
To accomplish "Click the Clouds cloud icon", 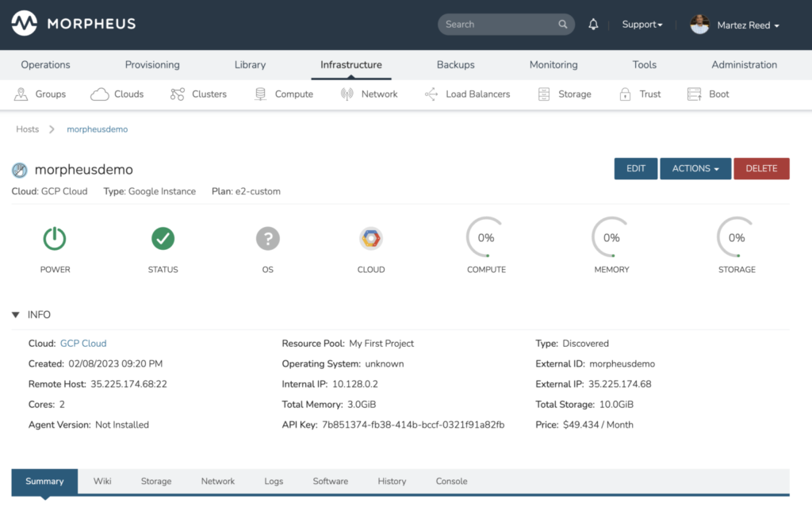I will pos(99,94).
